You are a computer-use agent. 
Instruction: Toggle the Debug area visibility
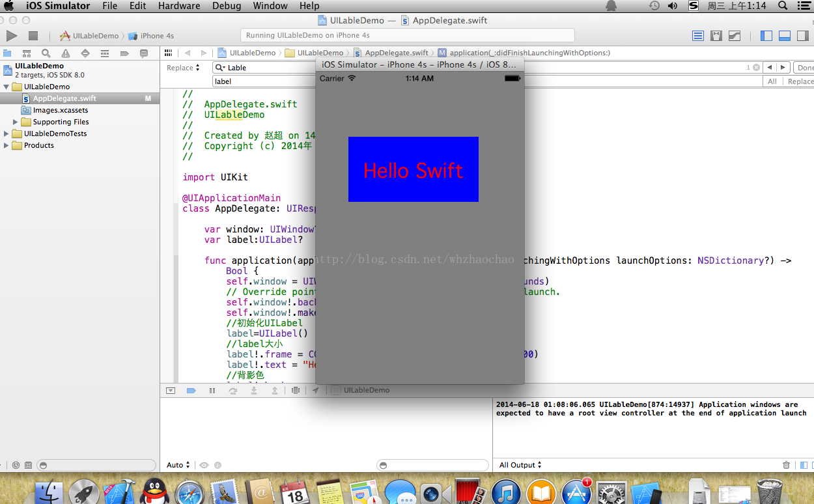coord(785,36)
